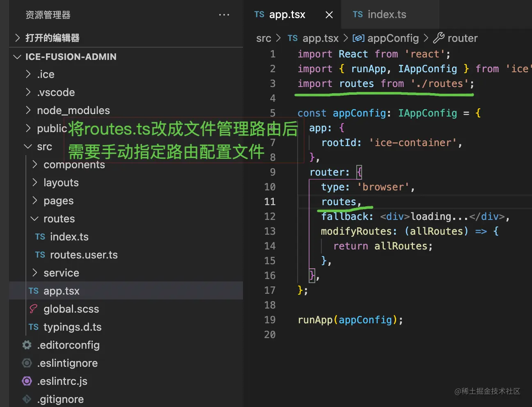This screenshot has height=407, width=532.
Task: Click 'runApp(appConfig);' on line 19
Action: [351, 320]
